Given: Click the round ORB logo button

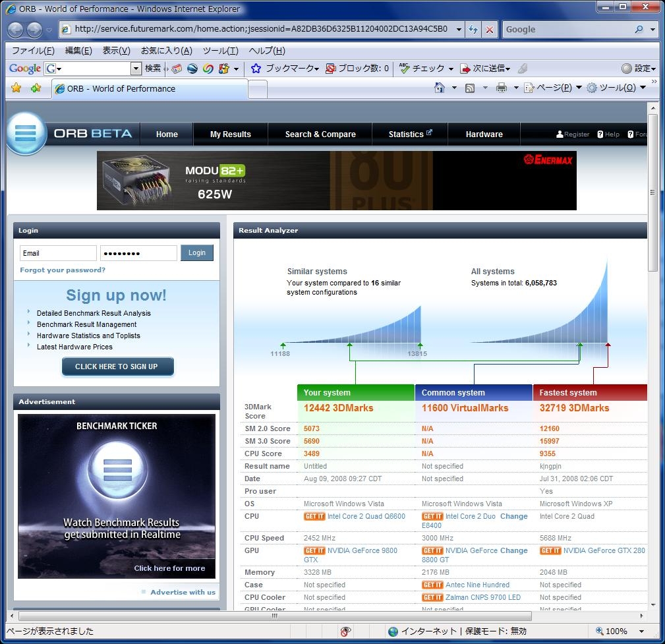Looking at the screenshot, I should 26,133.
